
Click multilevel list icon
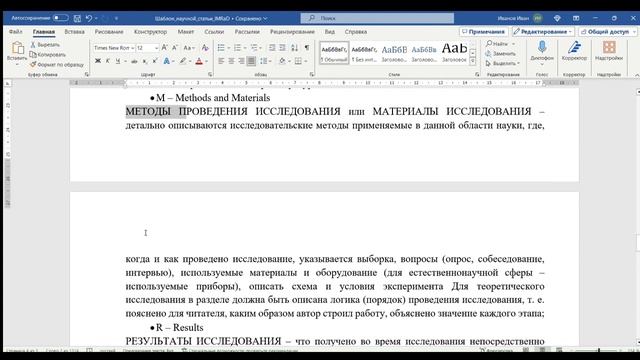point(254,48)
